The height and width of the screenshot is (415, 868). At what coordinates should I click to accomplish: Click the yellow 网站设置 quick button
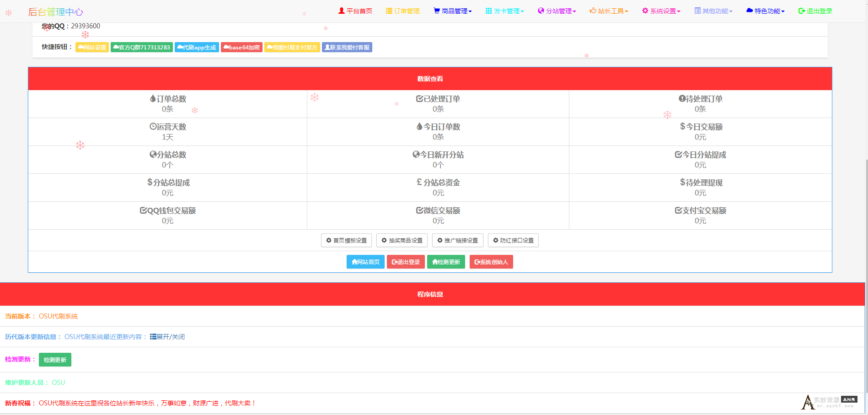tap(92, 47)
